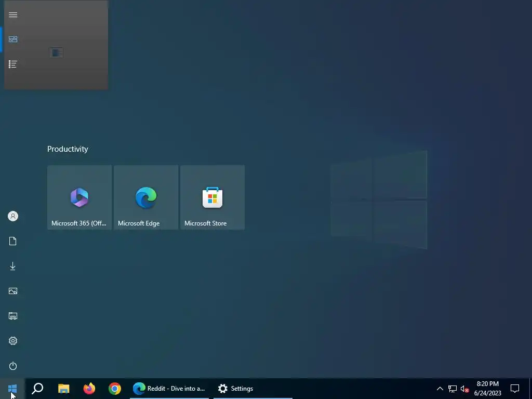Viewport: 532px width, 399px height.
Task: Show hidden system tray icons
Action: tap(440, 389)
